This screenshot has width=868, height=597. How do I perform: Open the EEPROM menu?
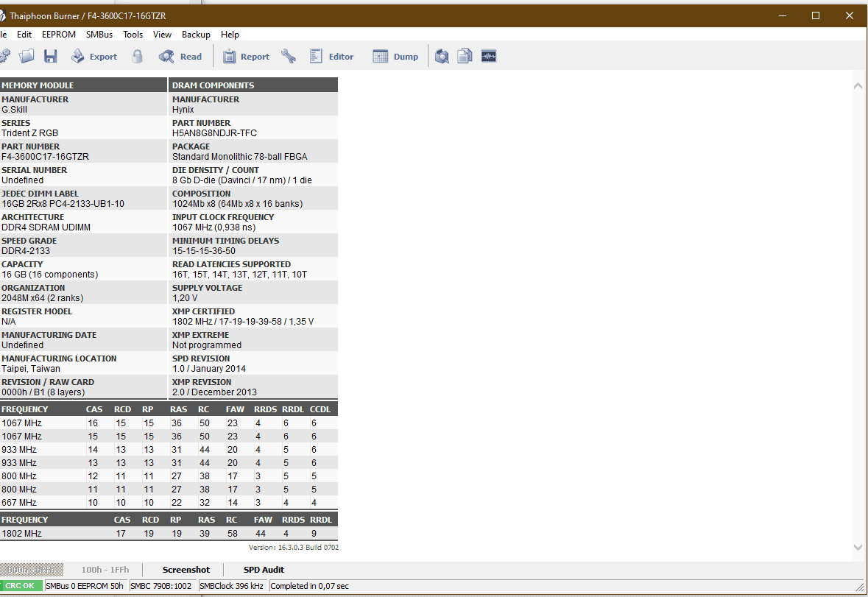(59, 35)
